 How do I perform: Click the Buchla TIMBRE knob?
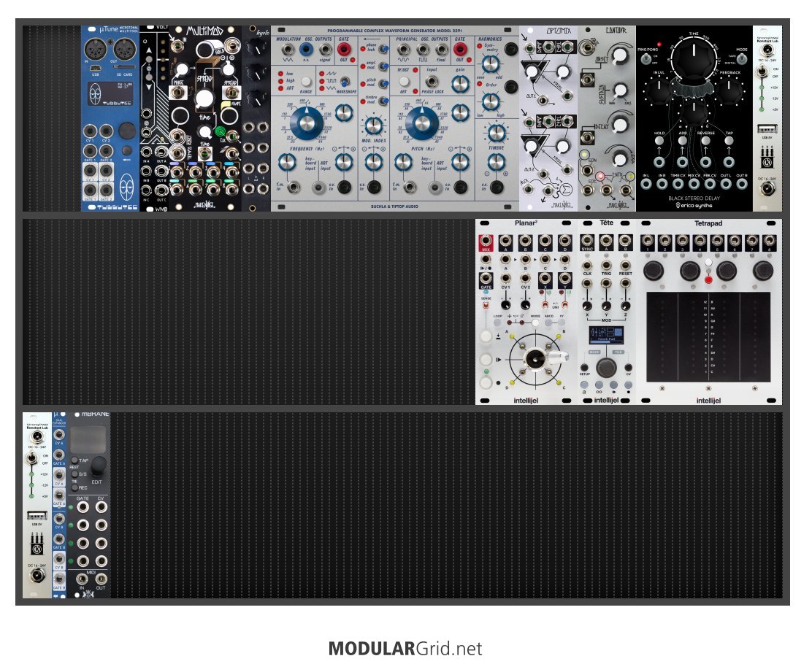click(x=496, y=133)
